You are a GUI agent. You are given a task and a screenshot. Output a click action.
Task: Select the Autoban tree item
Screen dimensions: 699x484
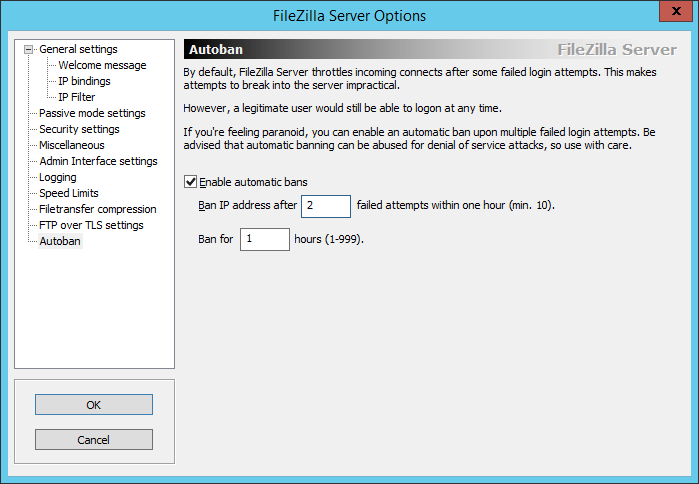pos(60,241)
